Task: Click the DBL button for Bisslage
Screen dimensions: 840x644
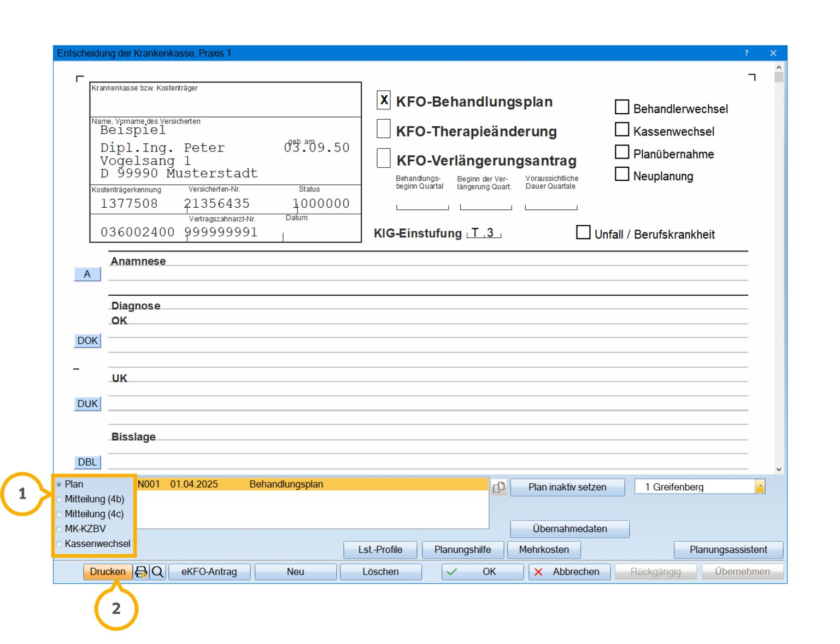Action: click(x=87, y=462)
